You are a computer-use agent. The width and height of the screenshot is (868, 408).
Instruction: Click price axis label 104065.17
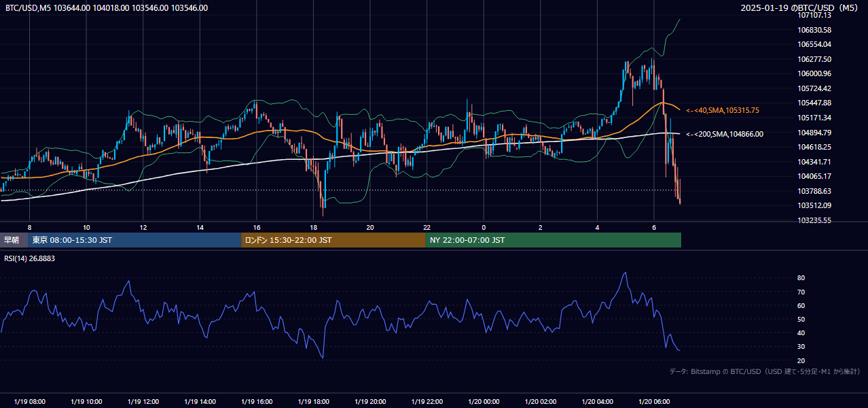coord(814,176)
